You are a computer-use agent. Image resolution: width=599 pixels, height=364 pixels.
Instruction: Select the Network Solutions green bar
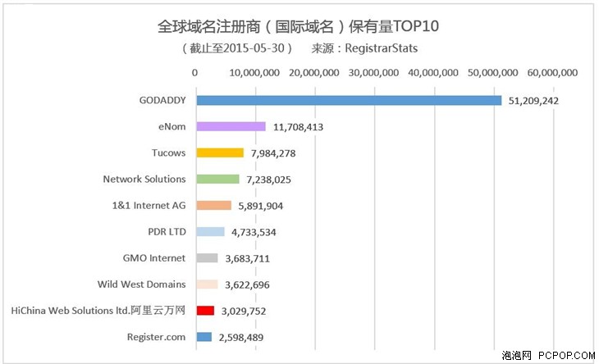pyautogui.click(x=217, y=179)
